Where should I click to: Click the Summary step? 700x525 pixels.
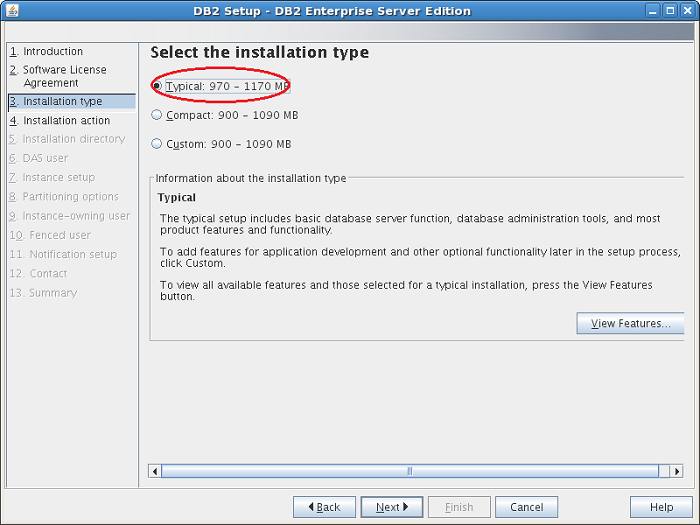point(43,293)
